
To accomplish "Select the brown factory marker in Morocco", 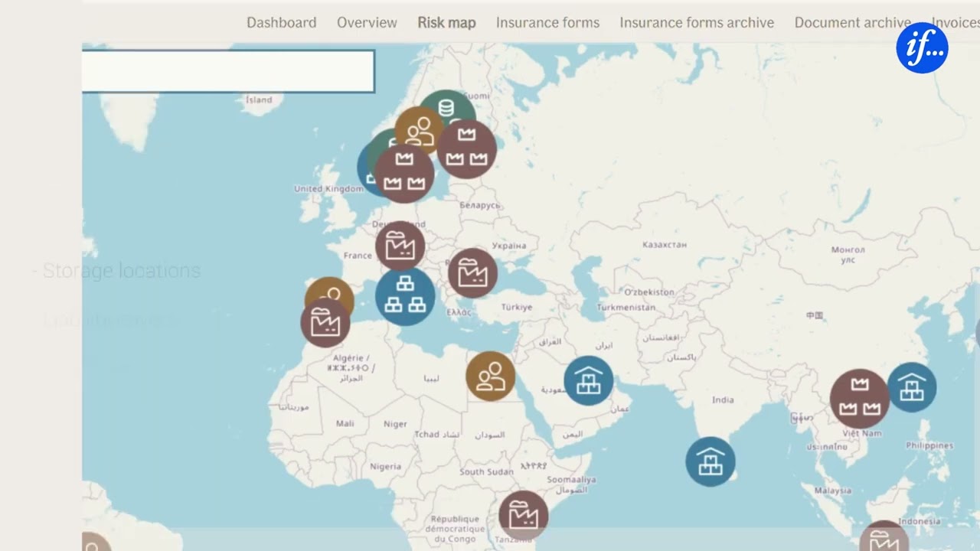I will [x=325, y=322].
